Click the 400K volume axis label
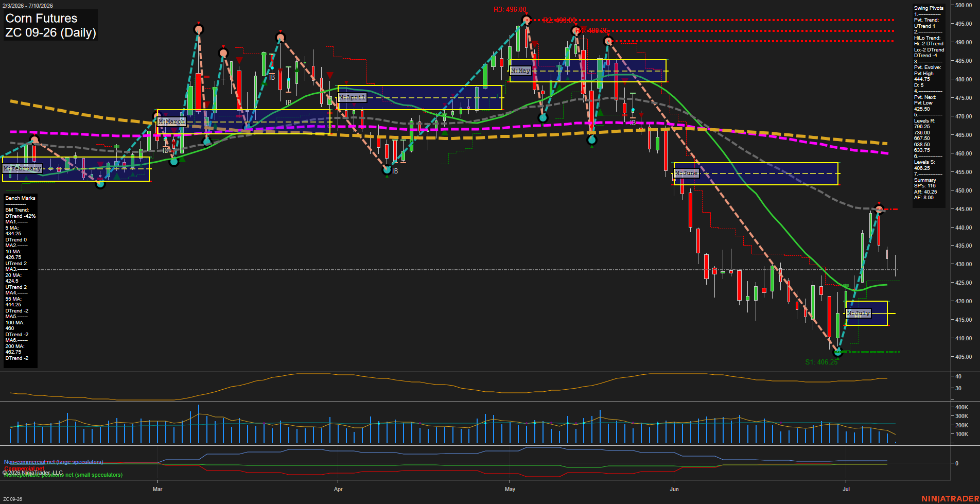The image size is (980, 504). pyautogui.click(x=962, y=407)
